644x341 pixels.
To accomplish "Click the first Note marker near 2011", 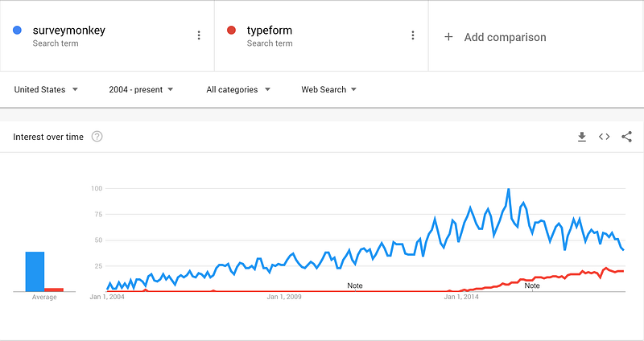I will (x=355, y=286).
